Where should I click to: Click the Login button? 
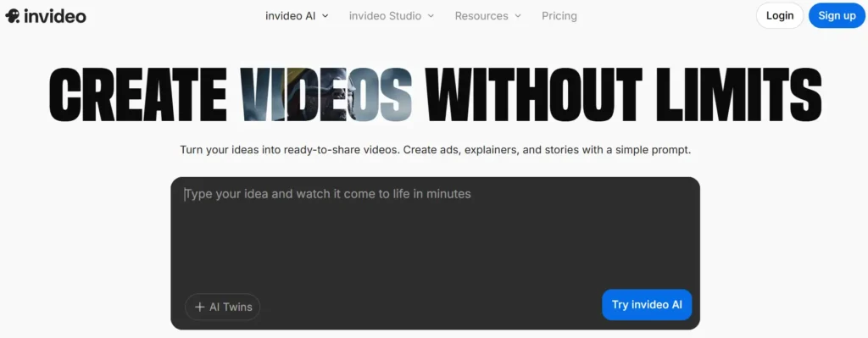[x=780, y=15]
